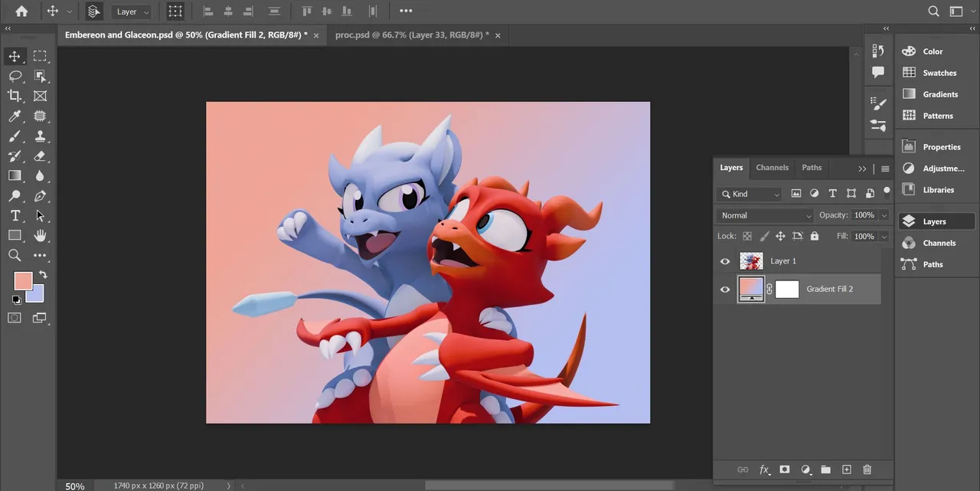
Task: Open the Fill slider dropdown arrow
Action: 884,237
